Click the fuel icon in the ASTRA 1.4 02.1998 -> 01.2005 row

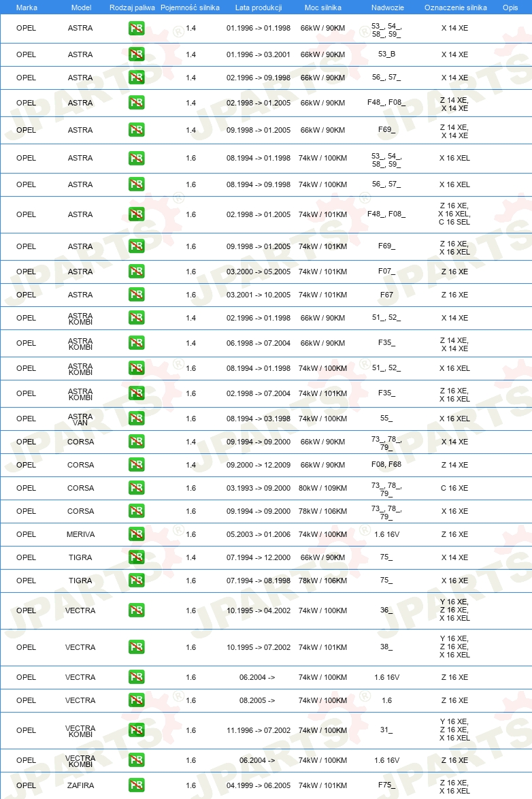coord(136,102)
